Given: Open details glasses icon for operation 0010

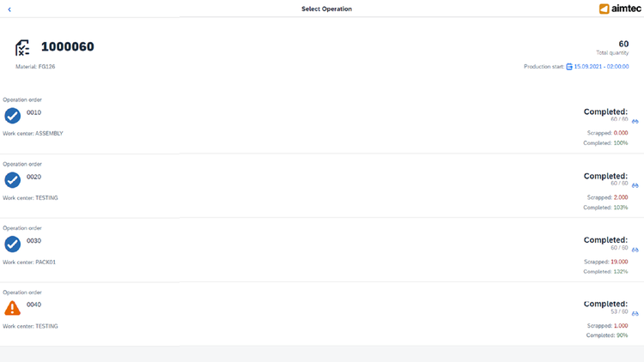Looking at the screenshot, I should click(635, 122).
